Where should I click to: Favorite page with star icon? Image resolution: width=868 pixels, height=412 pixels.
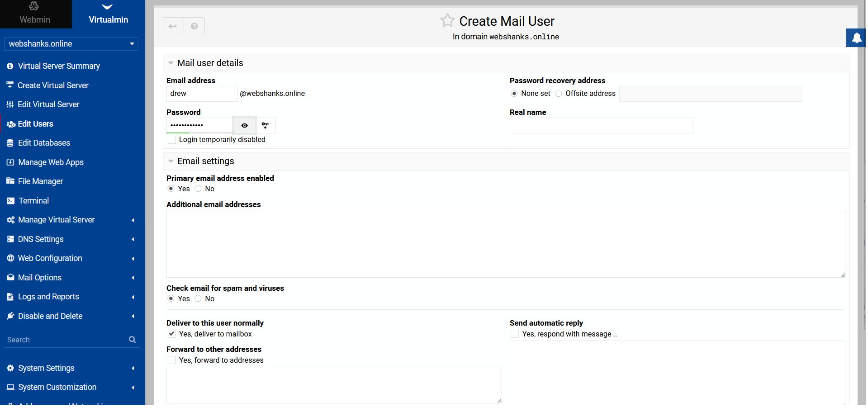pos(447,20)
